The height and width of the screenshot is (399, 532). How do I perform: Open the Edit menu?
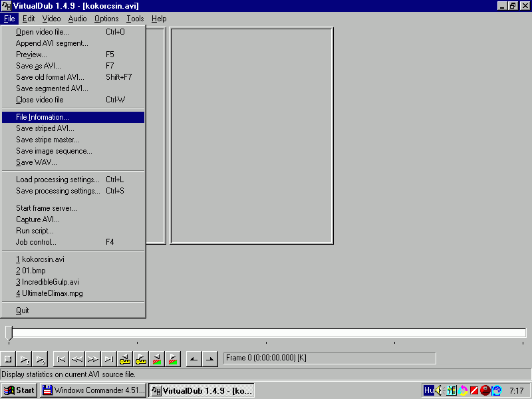(x=29, y=19)
